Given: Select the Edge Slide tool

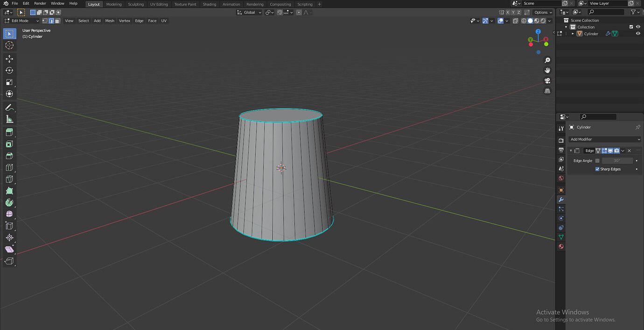Looking at the screenshot, I should click(x=9, y=226).
